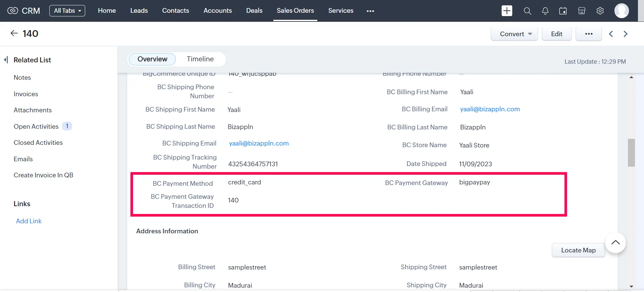Click the vertical scrollbar thumb
The width and height of the screenshot is (644, 292).
pos(631,153)
